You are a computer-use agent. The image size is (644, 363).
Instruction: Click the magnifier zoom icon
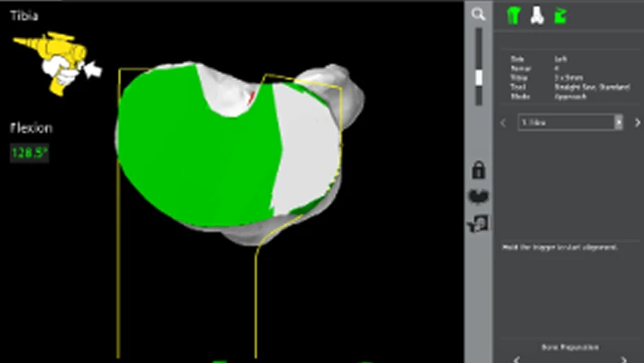tap(478, 14)
